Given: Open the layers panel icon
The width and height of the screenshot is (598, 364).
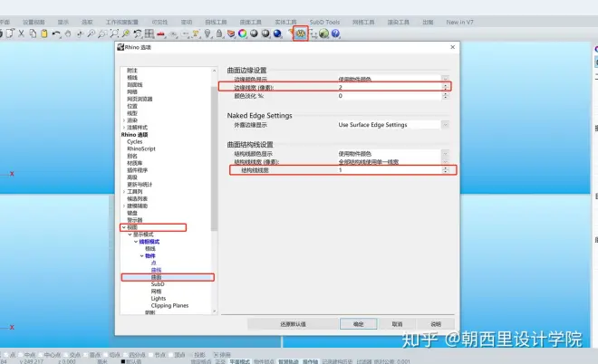Looking at the screenshot, I should pos(231,34).
